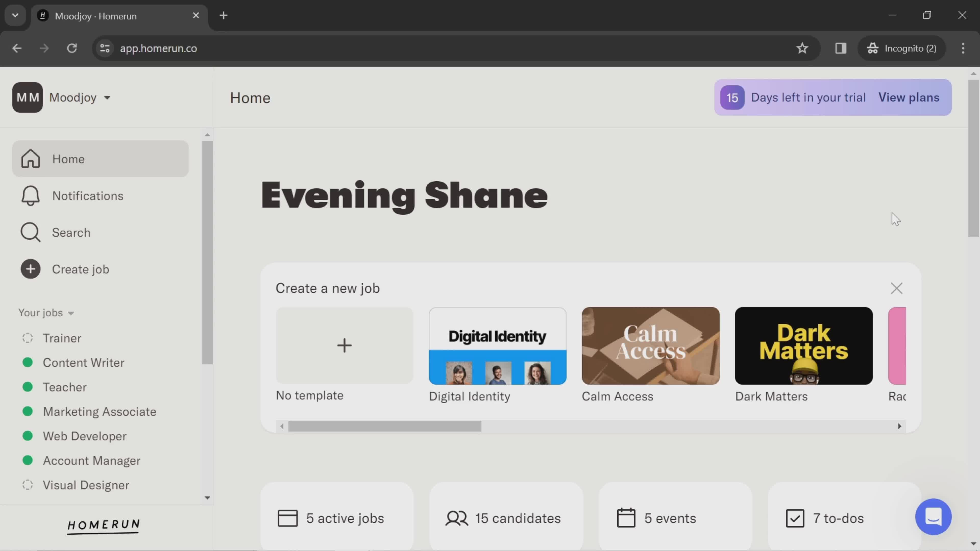Select the Dark Matters job template
This screenshot has width=980, height=551.
[x=804, y=345]
